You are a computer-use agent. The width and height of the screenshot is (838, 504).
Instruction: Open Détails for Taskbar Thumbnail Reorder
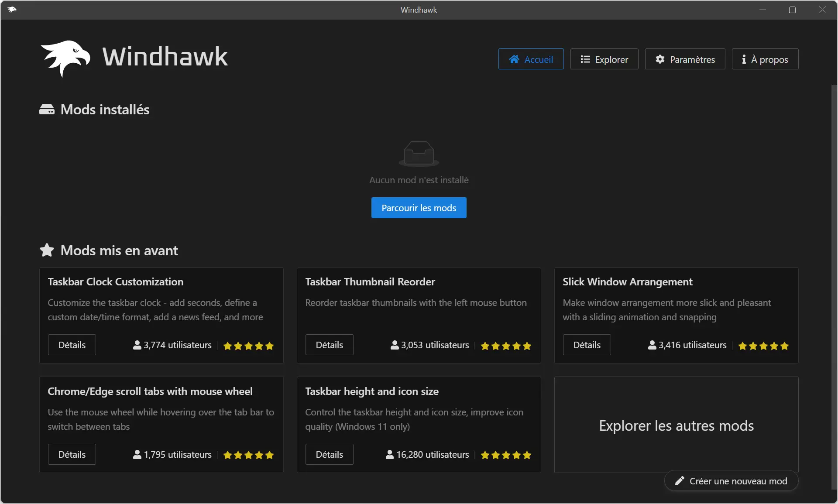pos(329,345)
